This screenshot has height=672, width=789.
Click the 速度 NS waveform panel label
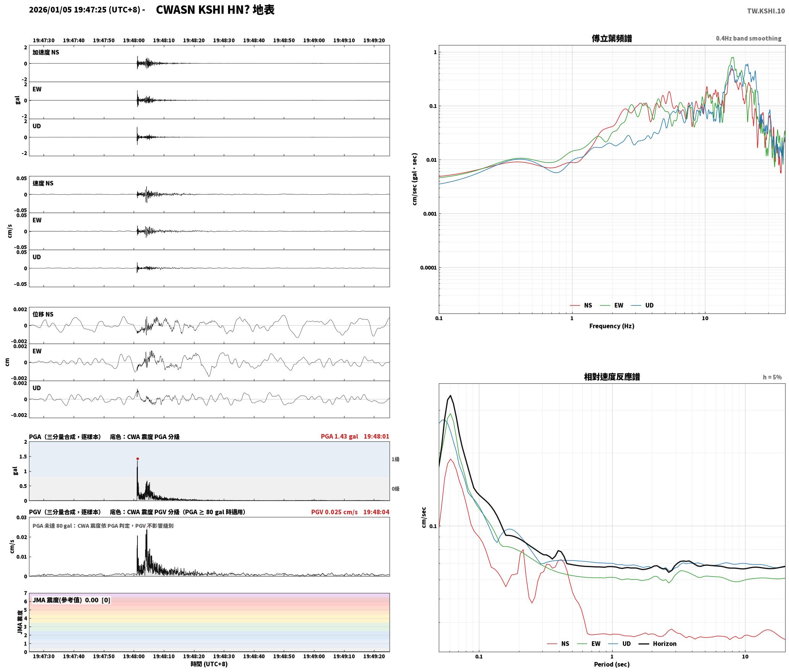(43, 183)
